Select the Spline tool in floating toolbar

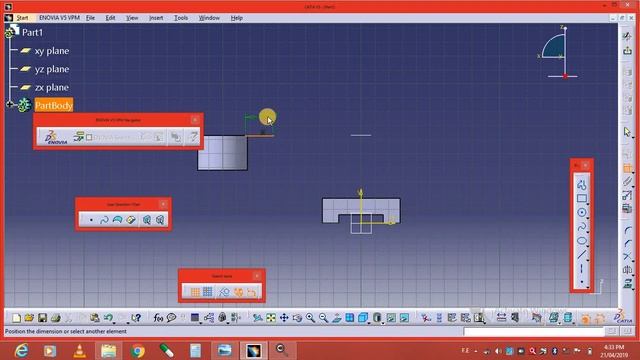coord(582,227)
